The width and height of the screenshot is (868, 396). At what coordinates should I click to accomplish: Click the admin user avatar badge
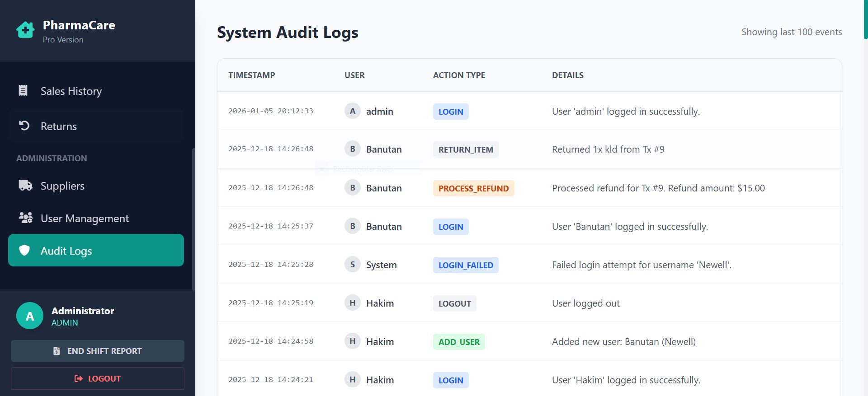pos(353,111)
